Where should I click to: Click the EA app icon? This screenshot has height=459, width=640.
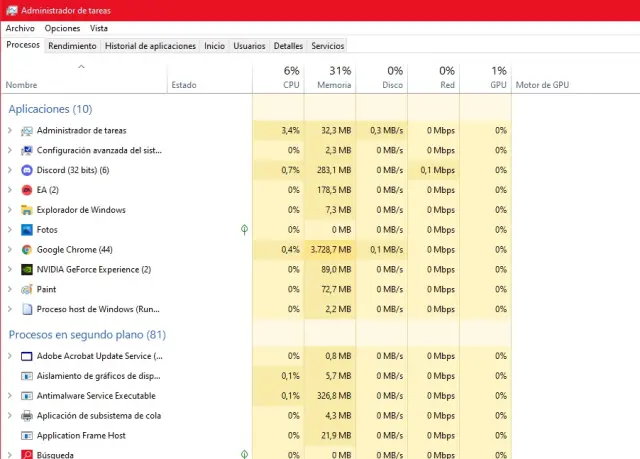pos(27,190)
